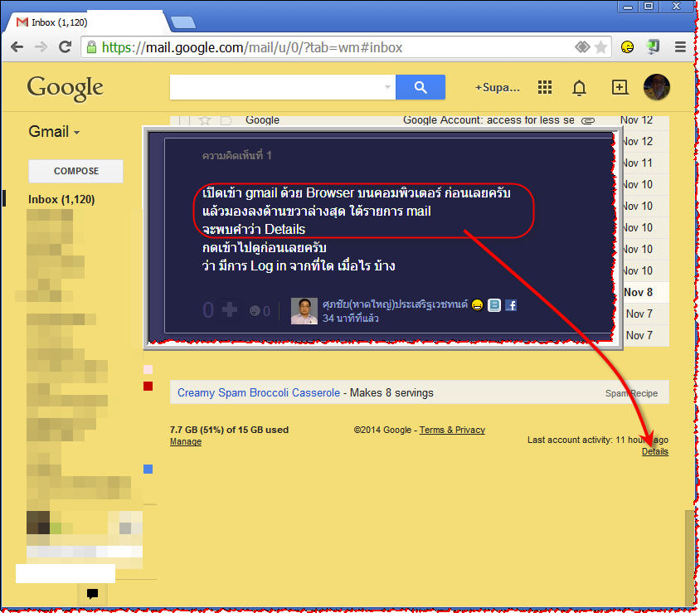Open a new browser tab
Image resolution: width=700 pixels, height=613 pixels.
click(x=183, y=22)
